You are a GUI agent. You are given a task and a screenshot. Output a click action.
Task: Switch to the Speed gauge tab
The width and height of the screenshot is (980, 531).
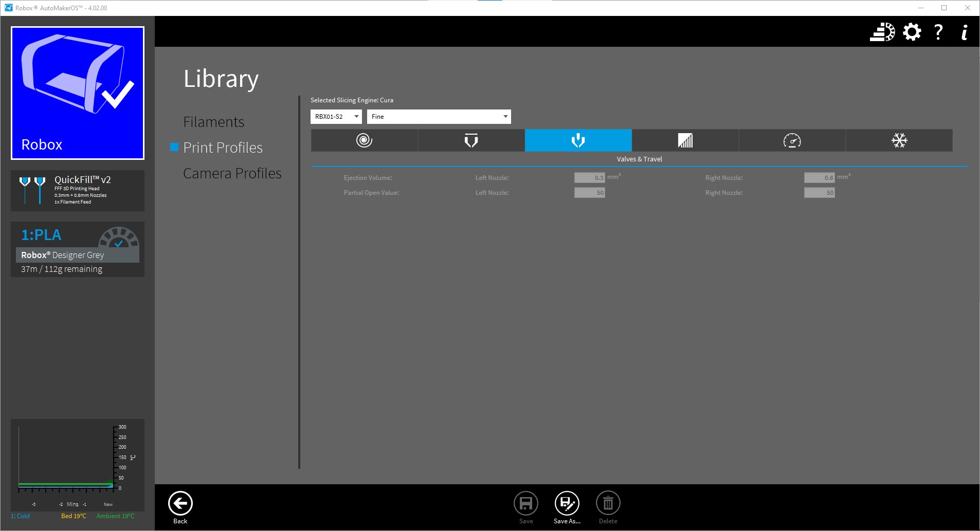792,140
